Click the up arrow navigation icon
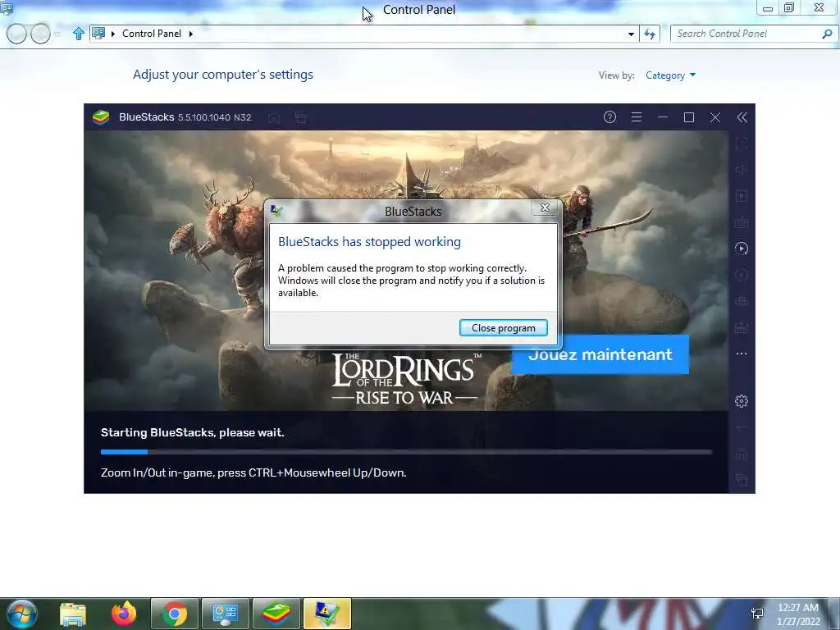Viewport: 840px width, 630px height. coord(78,34)
